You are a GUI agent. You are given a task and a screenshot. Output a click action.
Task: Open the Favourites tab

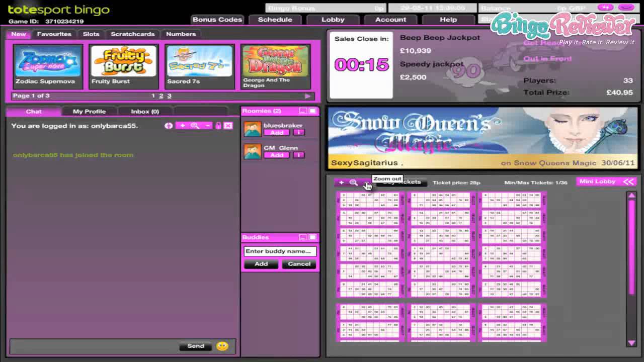pyautogui.click(x=54, y=34)
